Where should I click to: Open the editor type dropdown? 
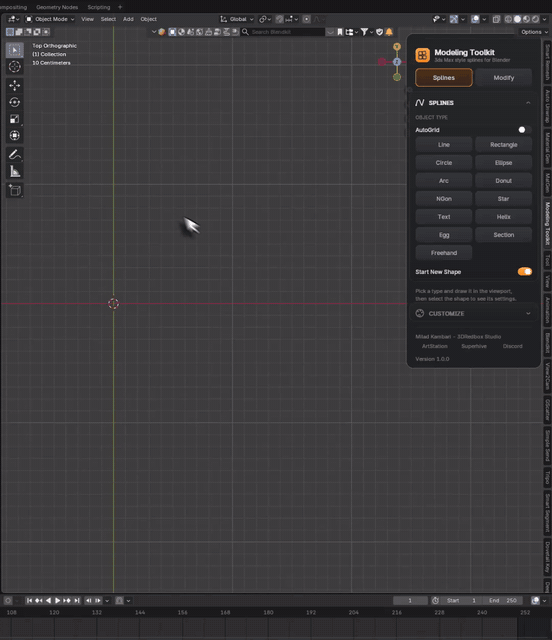tap(13, 19)
